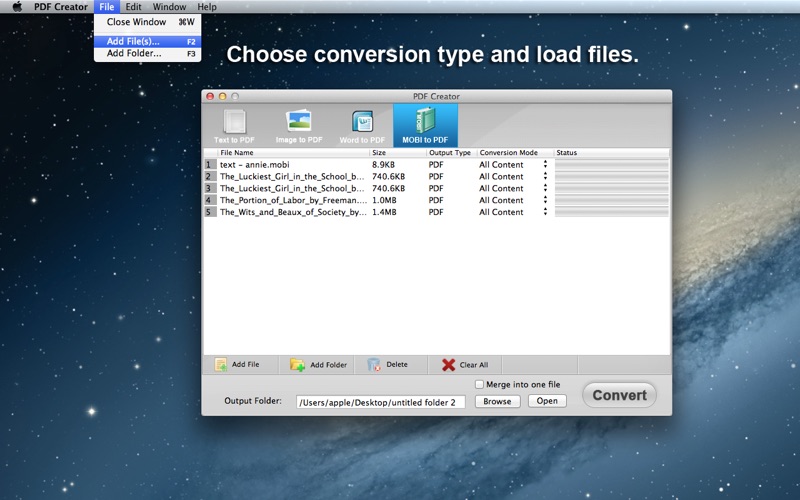Click row number 1 cell
The image size is (800, 500).
pos(210,164)
